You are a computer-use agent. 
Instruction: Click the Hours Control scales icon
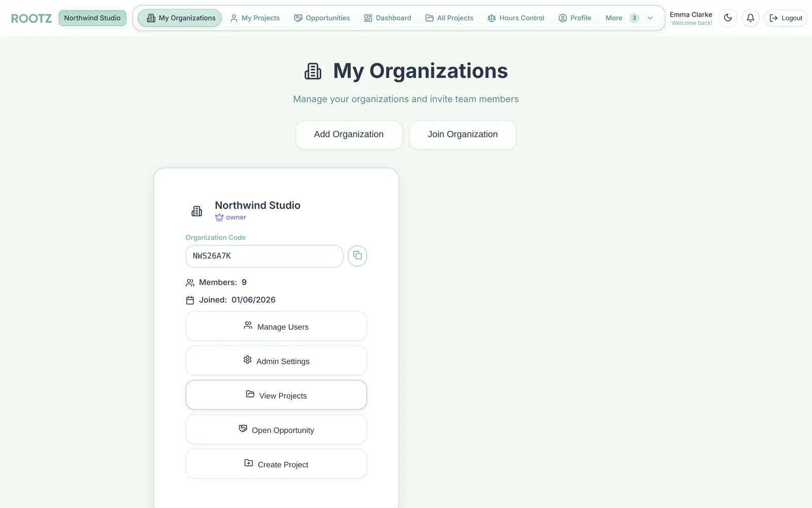[x=492, y=18]
